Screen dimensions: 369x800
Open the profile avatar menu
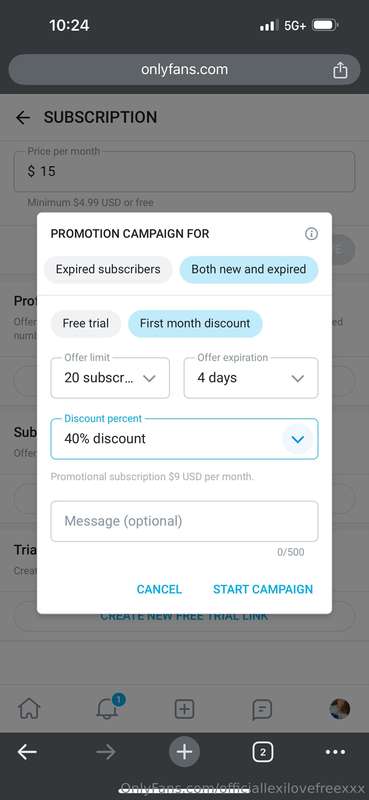pyautogui.click(x=339, y=709)
